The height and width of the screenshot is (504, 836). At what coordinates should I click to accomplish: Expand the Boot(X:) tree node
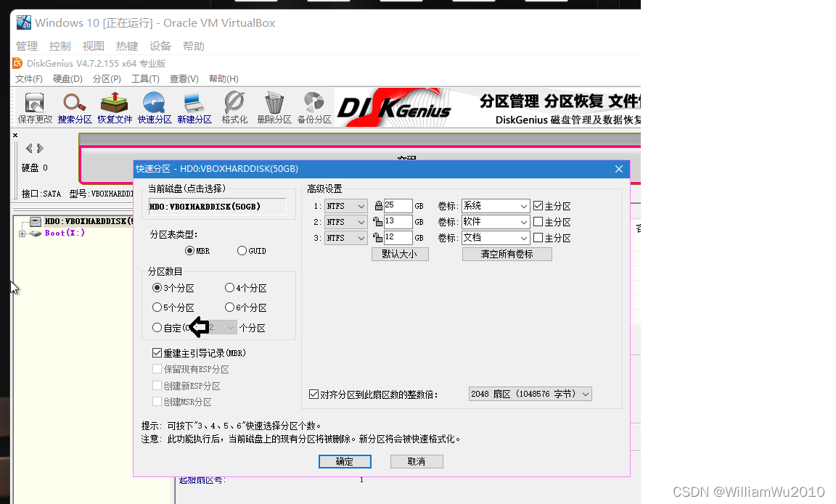[x=22, y=234]
